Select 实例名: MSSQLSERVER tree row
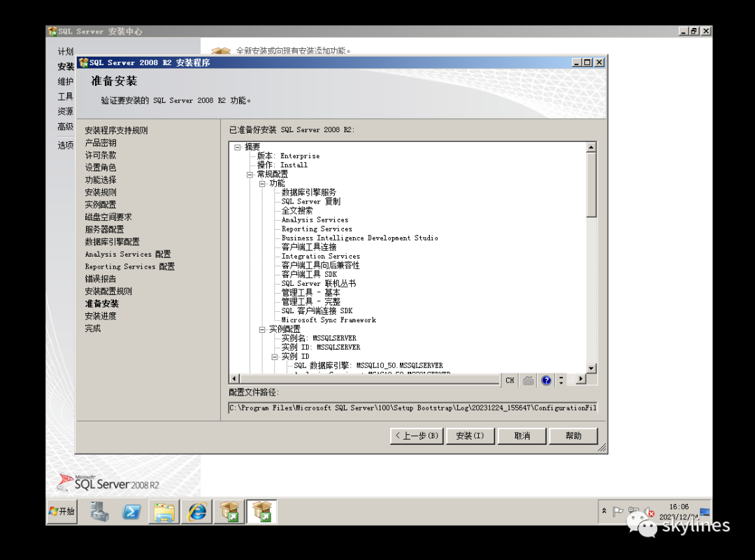This screenshot has width=755, height=560. click(319, 338)
